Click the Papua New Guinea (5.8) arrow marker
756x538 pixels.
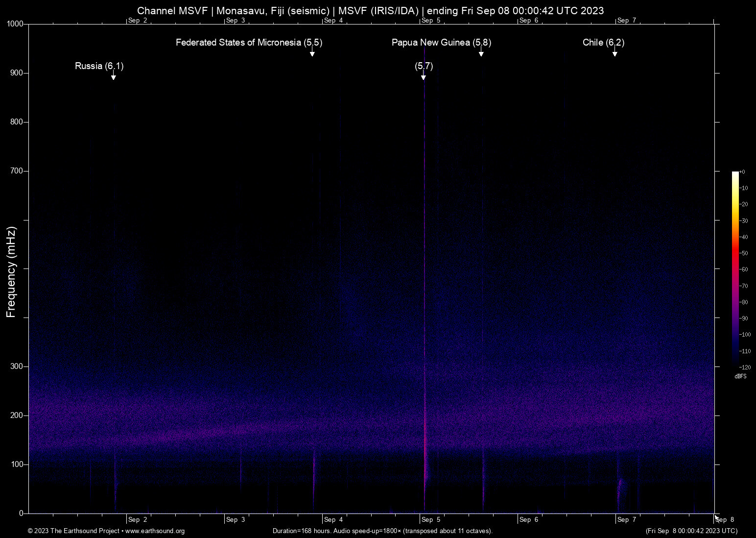481,53
